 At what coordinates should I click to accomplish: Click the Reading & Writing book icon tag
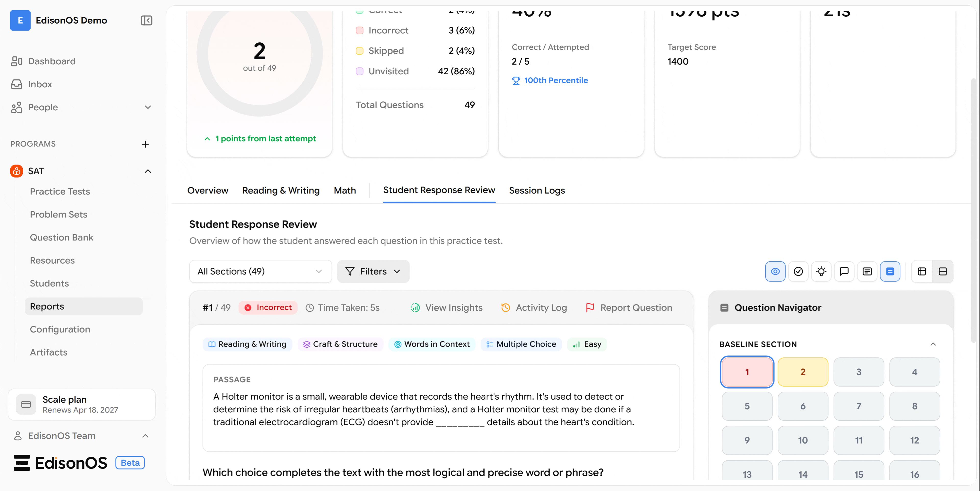click(212, 344)
